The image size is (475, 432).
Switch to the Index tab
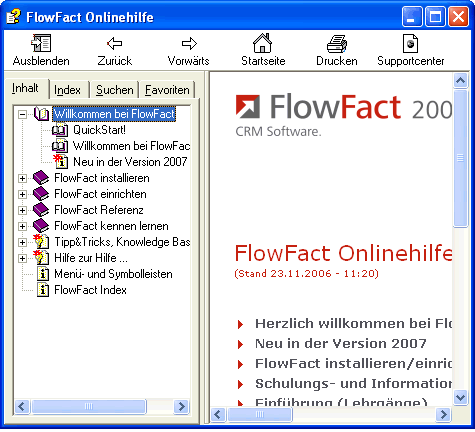[67, 90]
